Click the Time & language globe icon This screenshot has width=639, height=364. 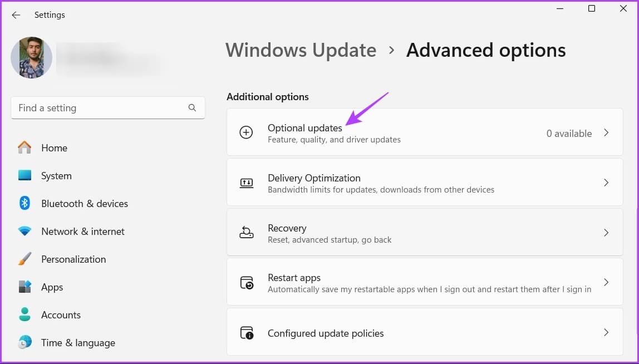pos(24,342)
